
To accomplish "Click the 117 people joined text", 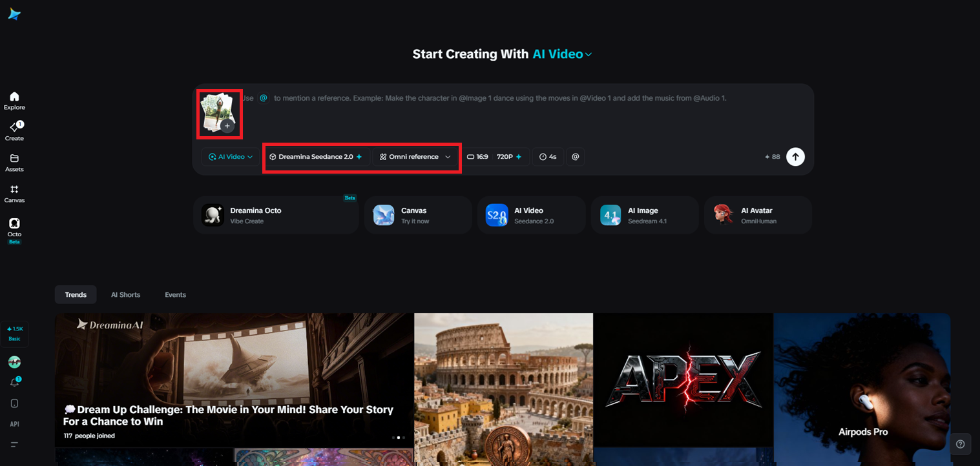I will (x=89, y=436).
